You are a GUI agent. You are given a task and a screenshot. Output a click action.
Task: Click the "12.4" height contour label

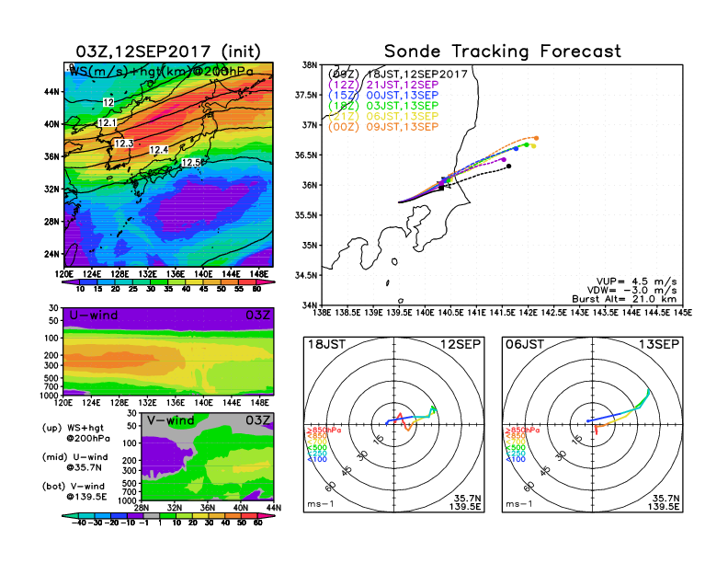(x=159, y=150)
